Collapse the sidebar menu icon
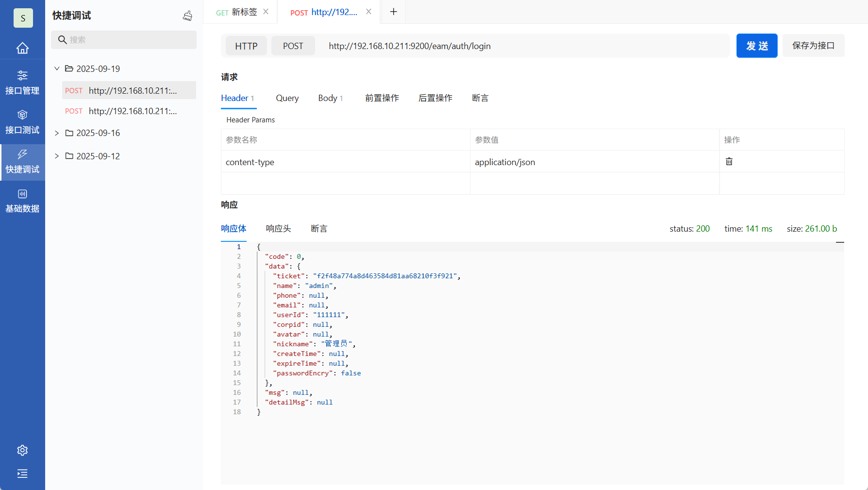Image resolution: width=868 pixels, height=490 pixels. [22, 473]
